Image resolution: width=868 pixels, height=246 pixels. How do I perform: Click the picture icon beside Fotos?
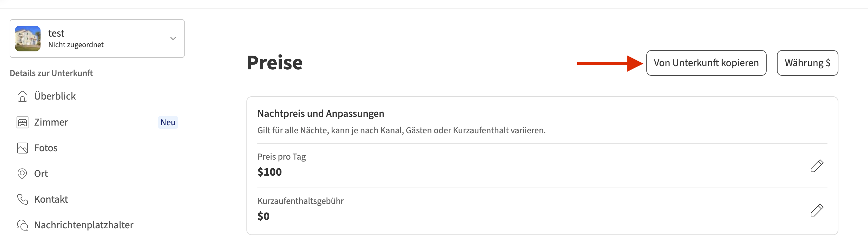tap(22, 148)
